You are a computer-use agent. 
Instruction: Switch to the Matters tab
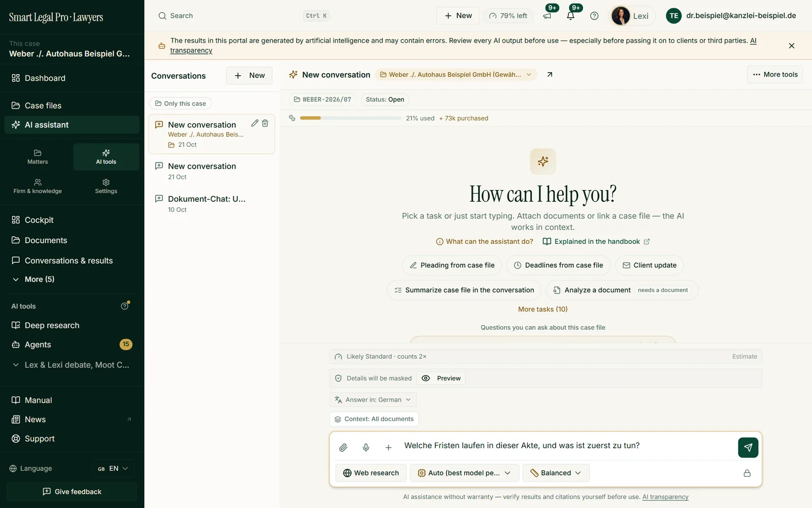pos(38,157)
